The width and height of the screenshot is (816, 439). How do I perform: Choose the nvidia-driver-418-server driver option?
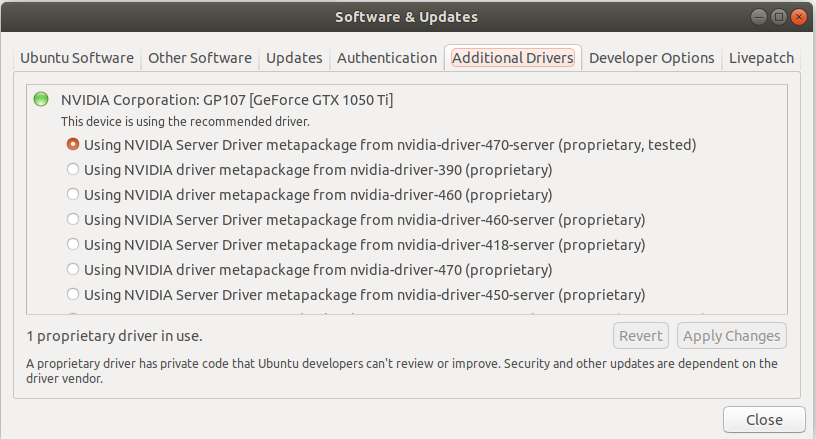coord(73,244)
